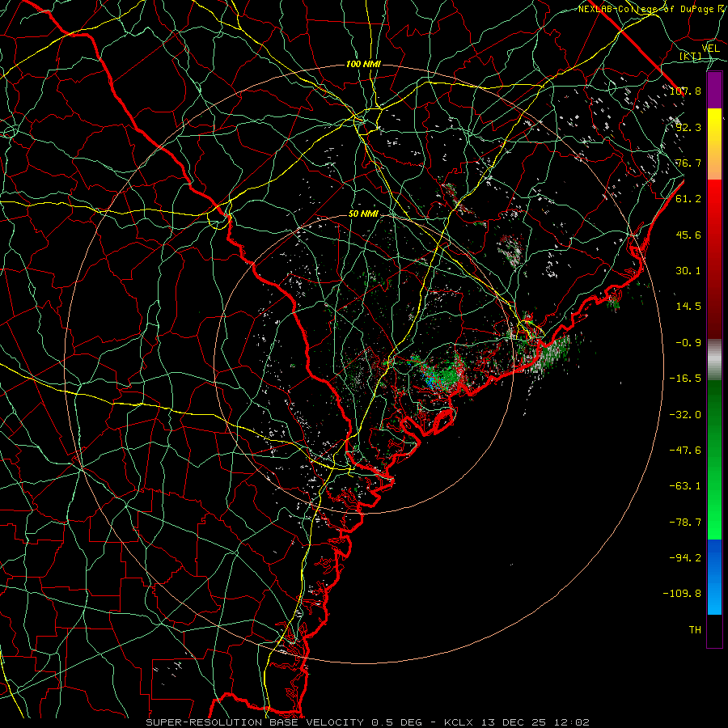728x728 pixels.
Task: Click the -94.2 velocity scale value
Action: pyautogui.click(x=685, y=558)
